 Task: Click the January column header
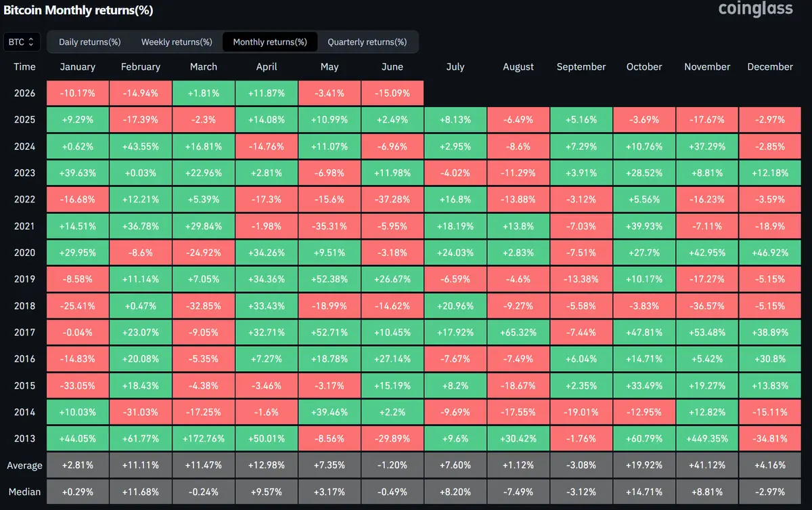(78, 67)
